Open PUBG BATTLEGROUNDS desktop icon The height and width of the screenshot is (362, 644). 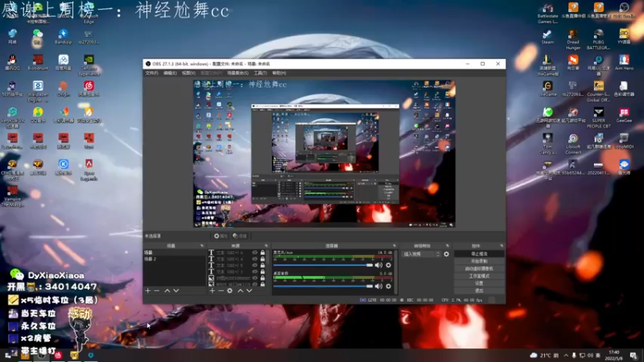coord(598,39)
